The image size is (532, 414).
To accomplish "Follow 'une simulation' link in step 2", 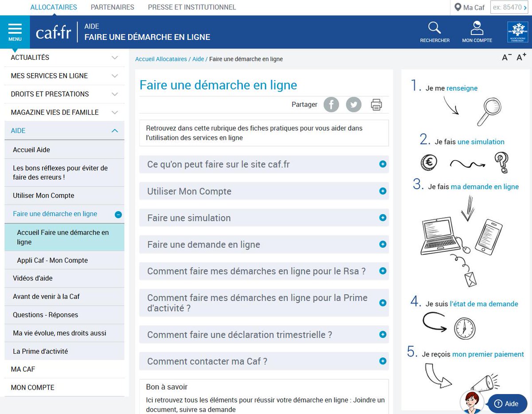I will pos(481,142).
